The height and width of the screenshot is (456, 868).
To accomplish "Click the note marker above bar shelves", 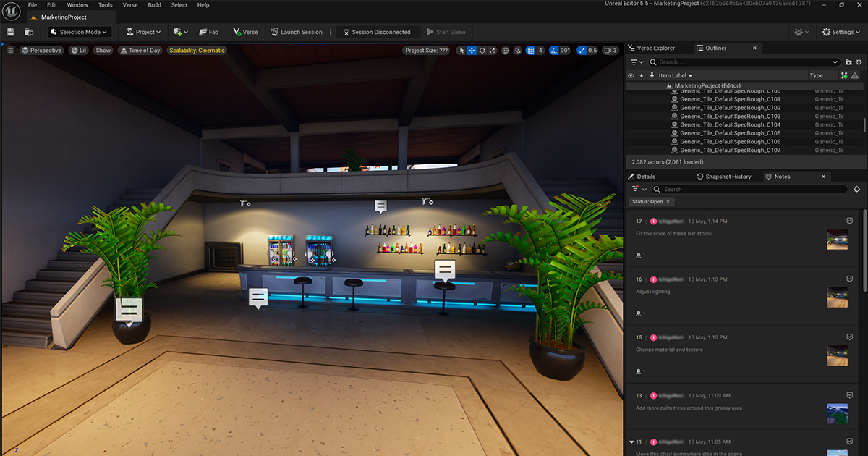I will [380, 206].
